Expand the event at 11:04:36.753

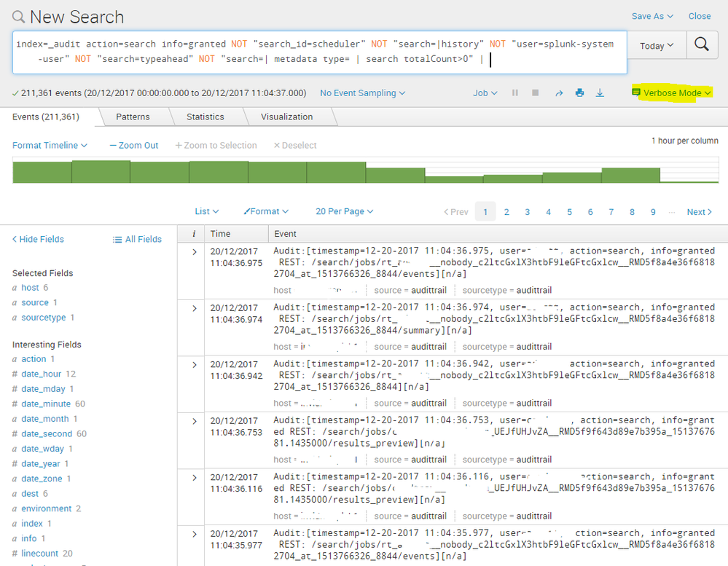(195, 421)
